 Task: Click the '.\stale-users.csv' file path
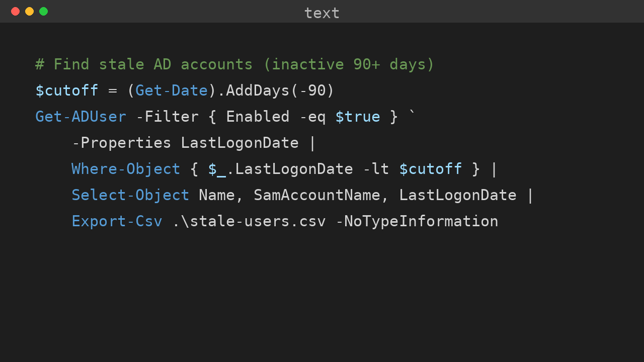point(249,221)
